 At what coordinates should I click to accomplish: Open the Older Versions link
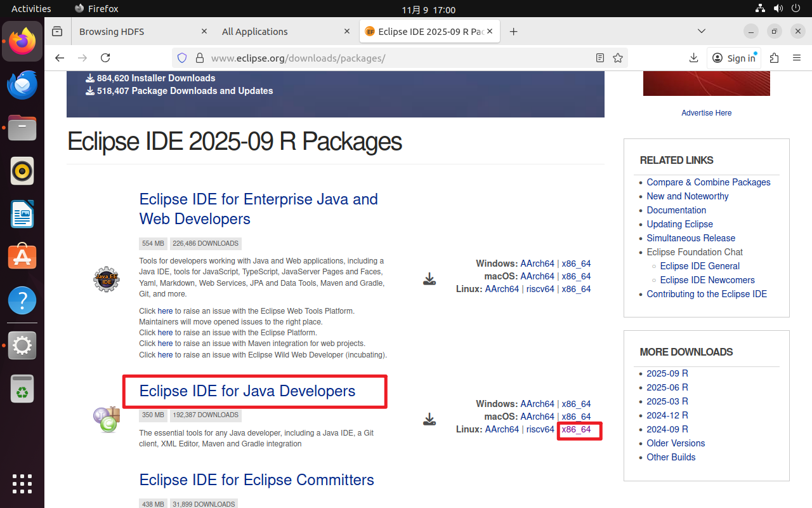coord(676,443)
